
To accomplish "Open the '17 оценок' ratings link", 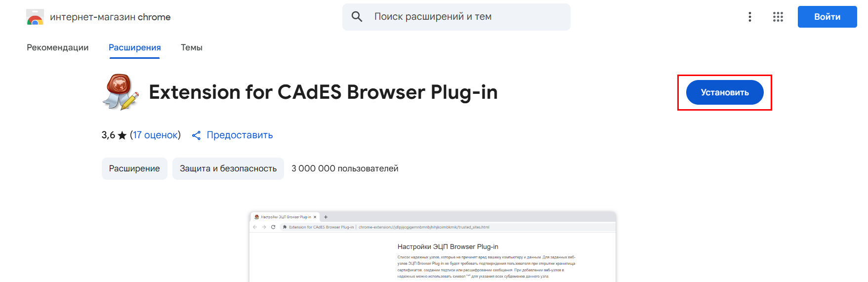I will (x=155, y=135).
